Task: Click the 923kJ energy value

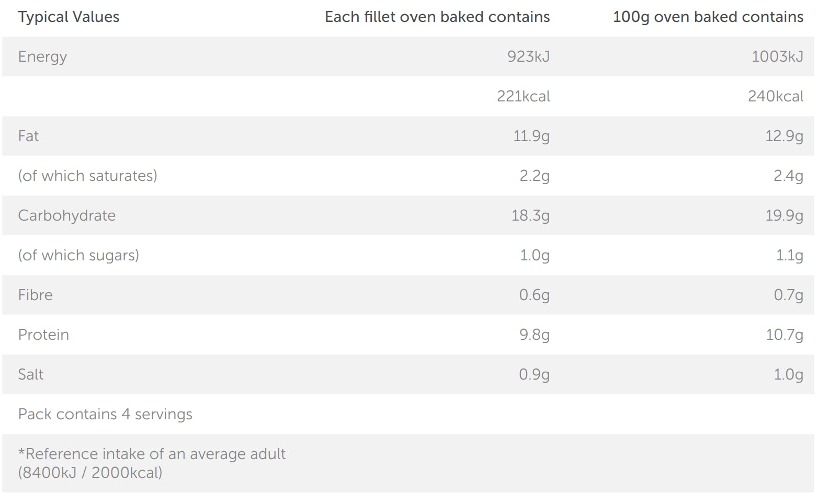Action: point(528,56)
